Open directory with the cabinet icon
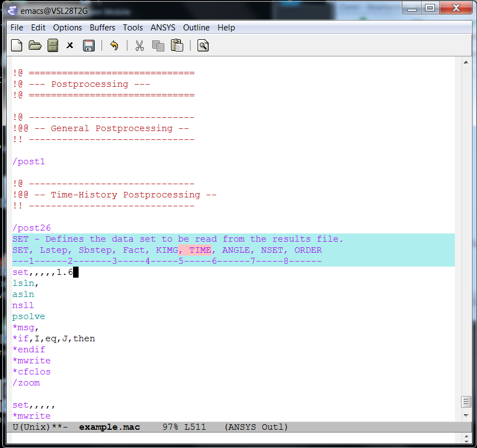 [x=53, y=45]
